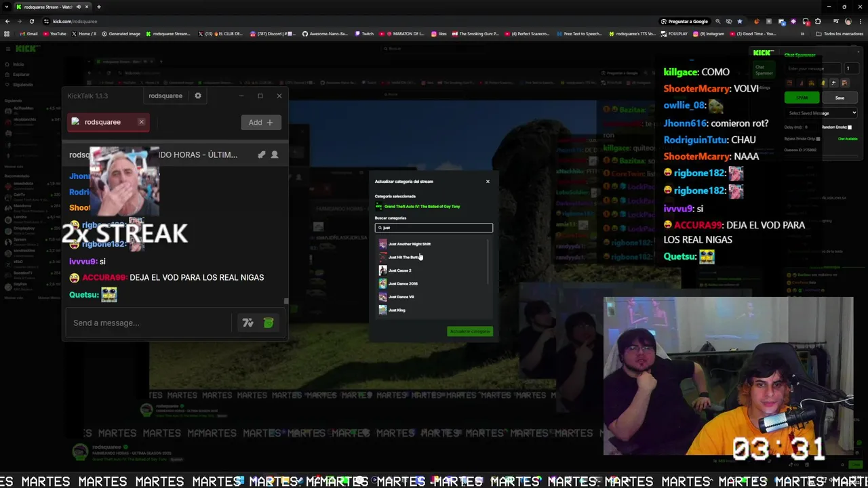Open KickTalk settings gear icon
Screen dimensions: 868x488
198,96
